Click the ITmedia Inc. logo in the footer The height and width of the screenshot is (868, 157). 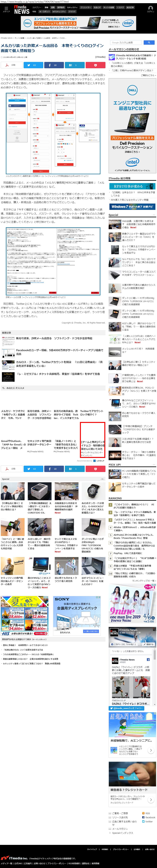click(x=14, y=858)
